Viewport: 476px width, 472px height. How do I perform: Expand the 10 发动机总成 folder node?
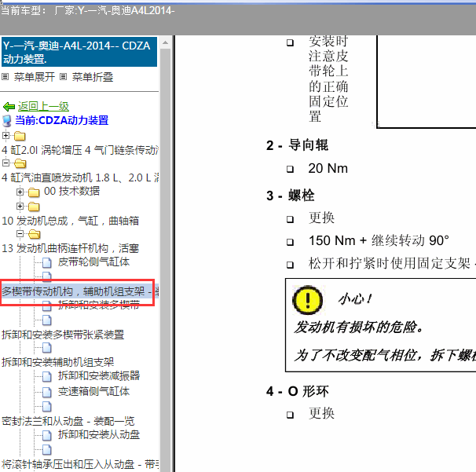20,206
